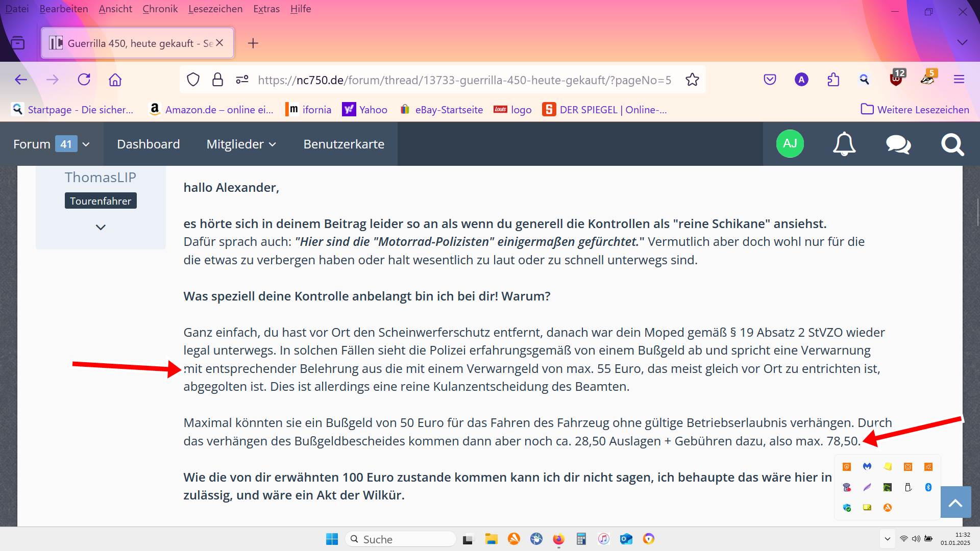Open the Lesezeichen menu
Viewport: 980px width, 551px height.
pos(215,9)
